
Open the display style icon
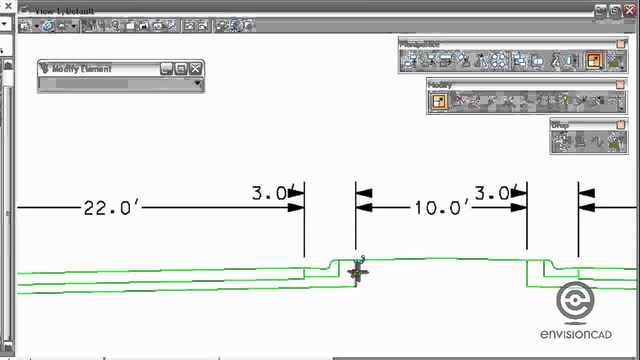(x=62, y=26)
